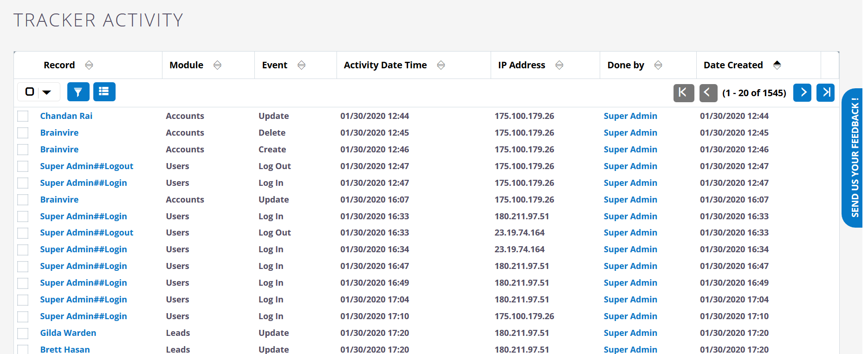This screenshot has width=868, height=354.
Task: Open Send Us Your Feedback side tab
Action: [853, 157]
